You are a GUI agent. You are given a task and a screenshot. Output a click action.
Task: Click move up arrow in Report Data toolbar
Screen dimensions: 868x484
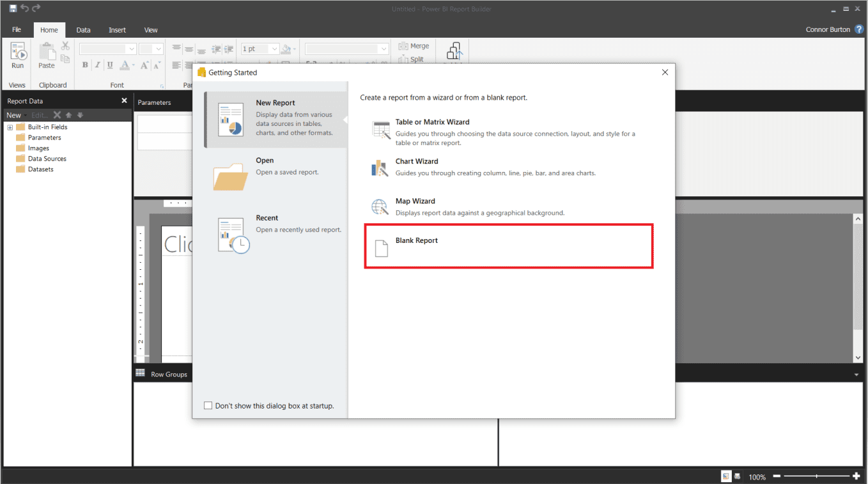coord(69,115)
